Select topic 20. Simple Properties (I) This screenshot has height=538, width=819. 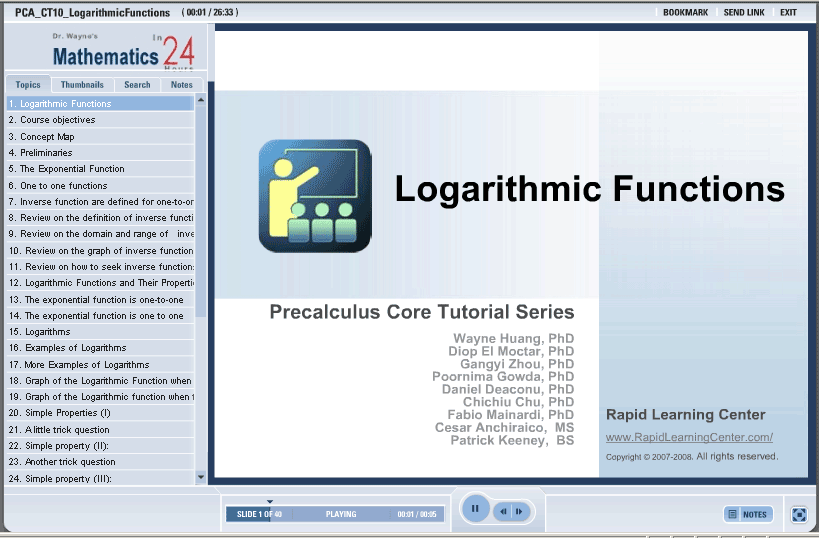pos(100,413)
